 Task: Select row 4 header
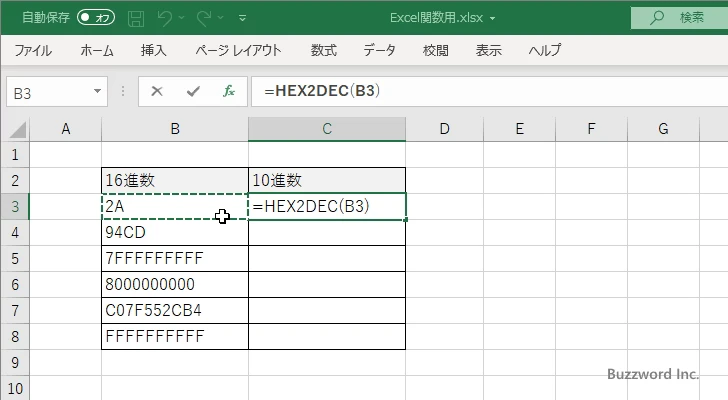(x=15, y=232)
